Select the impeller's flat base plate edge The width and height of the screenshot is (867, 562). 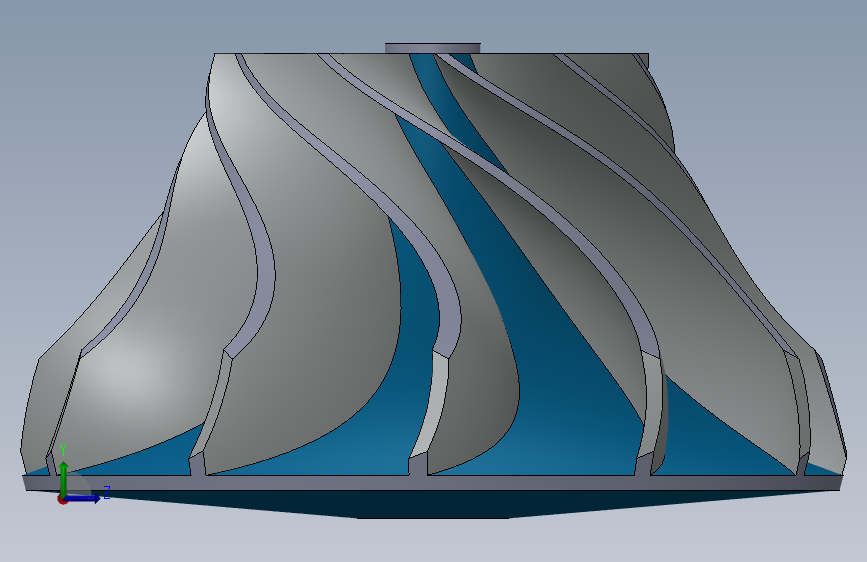coord(432,482)
